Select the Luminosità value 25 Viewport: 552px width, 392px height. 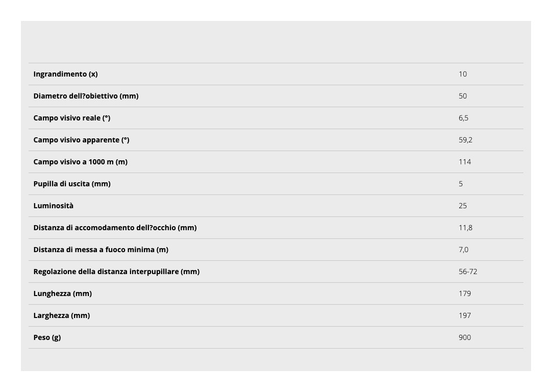point(463,206)
